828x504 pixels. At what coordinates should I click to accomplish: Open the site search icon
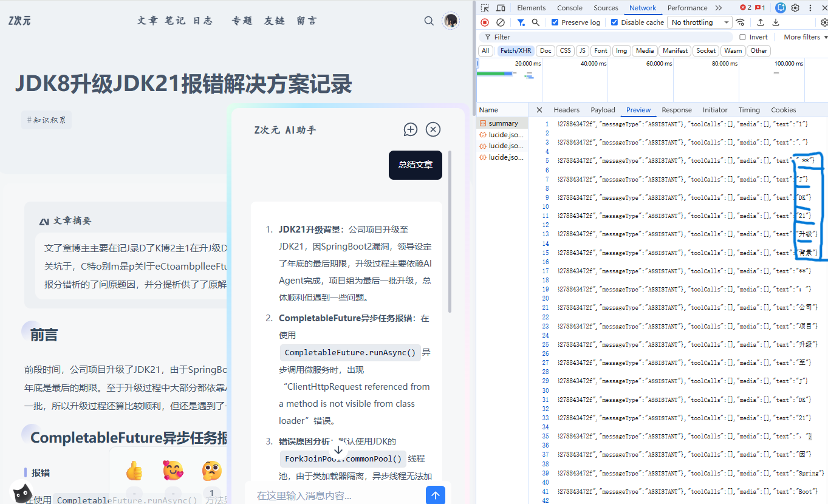[x=429, y=21]
